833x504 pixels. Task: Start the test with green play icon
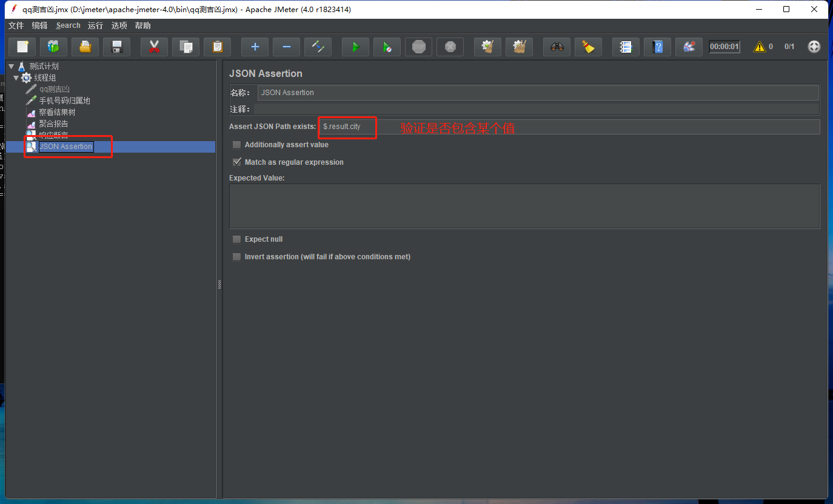(355, 47)
